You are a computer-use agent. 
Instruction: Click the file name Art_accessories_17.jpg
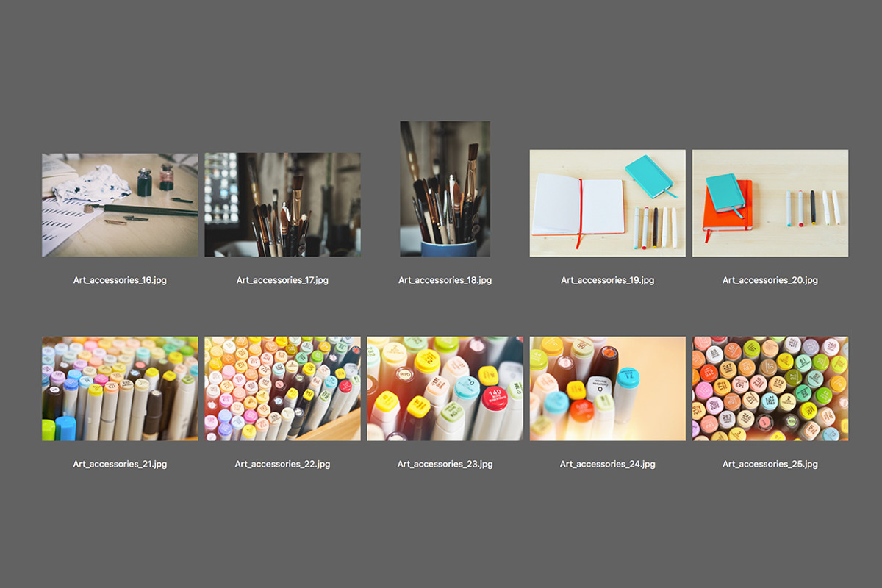(x=282, y=280)
